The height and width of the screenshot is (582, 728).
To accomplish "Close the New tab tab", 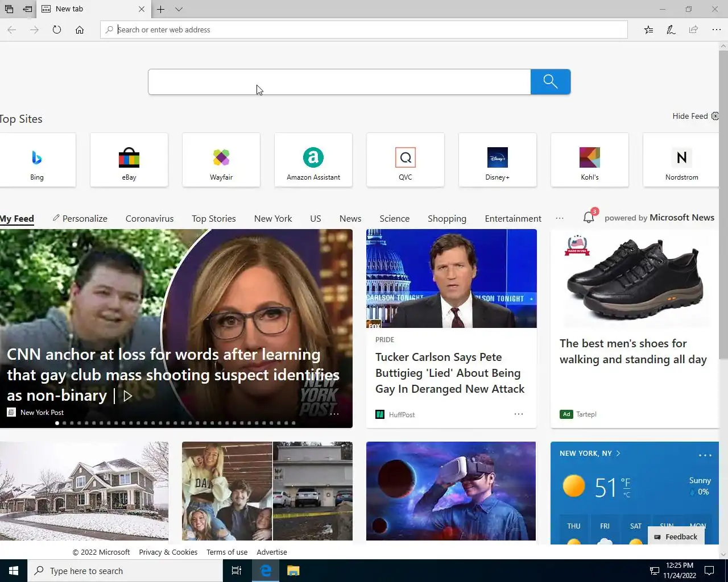I will pyautogui.click(x=142, y=9).
